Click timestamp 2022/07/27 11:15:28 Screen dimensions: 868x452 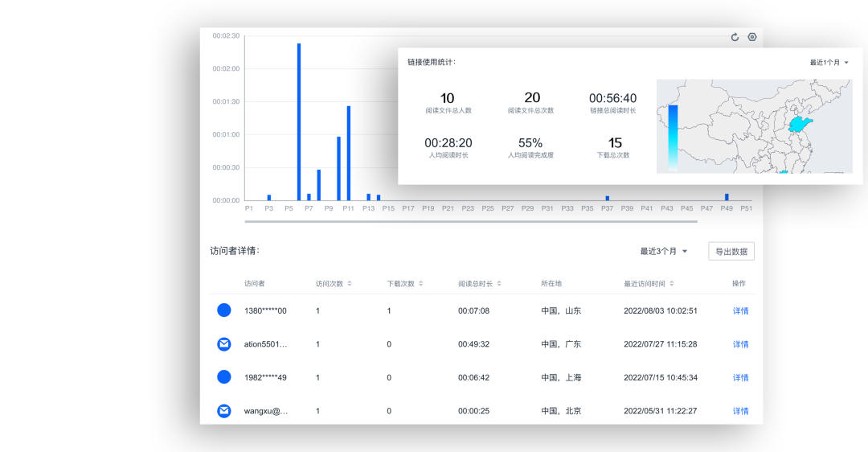click(661, 344)
